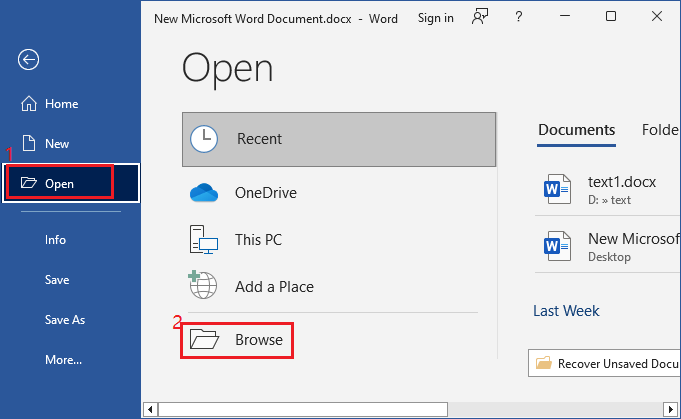Choose OneDrive as location
The width and height of the screenshot is (681, 419).
coord(339,193)
